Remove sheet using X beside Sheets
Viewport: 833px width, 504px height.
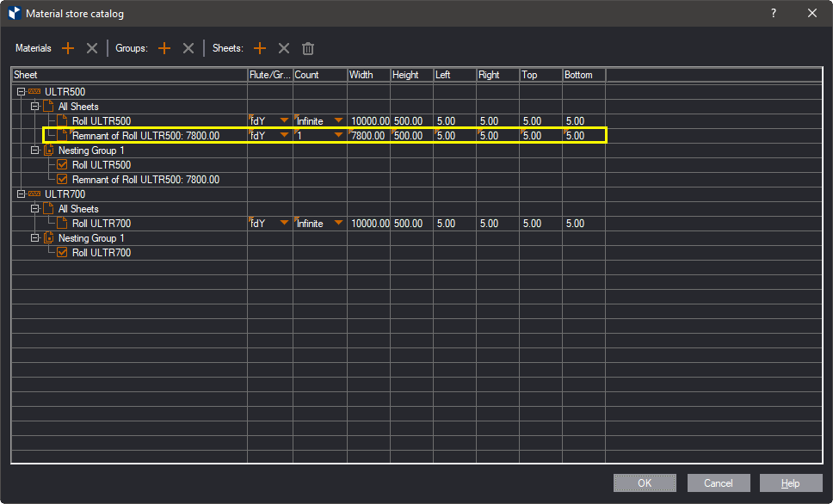[284, 49]
